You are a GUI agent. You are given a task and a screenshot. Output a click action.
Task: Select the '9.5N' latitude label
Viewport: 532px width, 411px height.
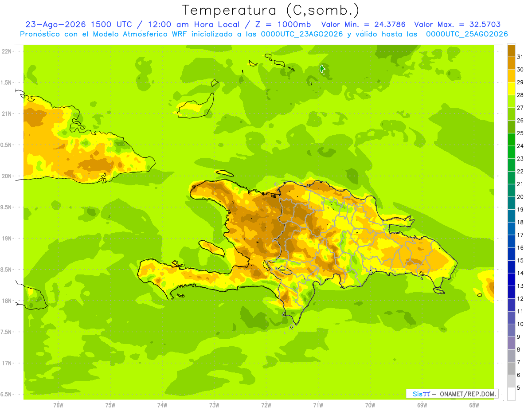7,207
